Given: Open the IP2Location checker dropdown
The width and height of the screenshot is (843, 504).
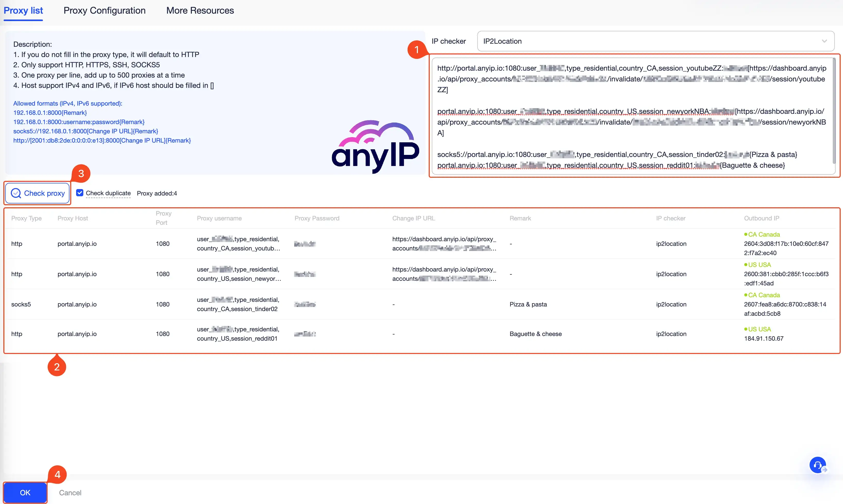Looking at the screenshot, I should [654, 41].
